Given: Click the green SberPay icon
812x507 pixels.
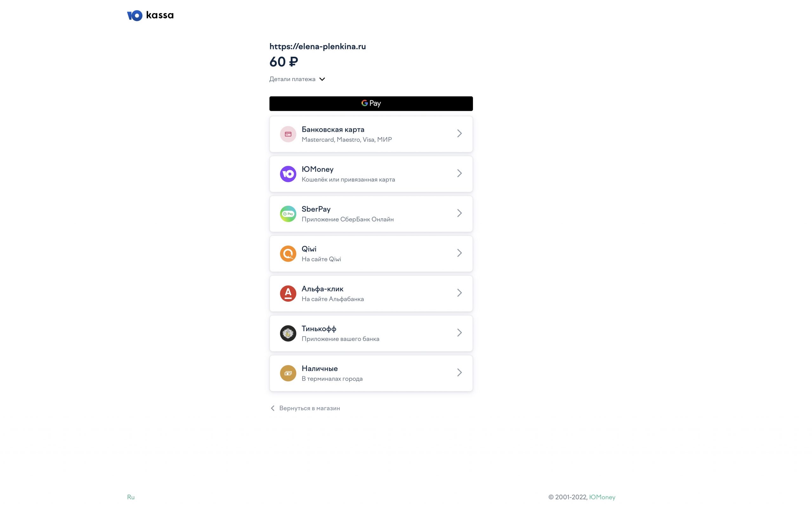Looking at the screenshot, I should pyautogui.click(x=288, y=214).
